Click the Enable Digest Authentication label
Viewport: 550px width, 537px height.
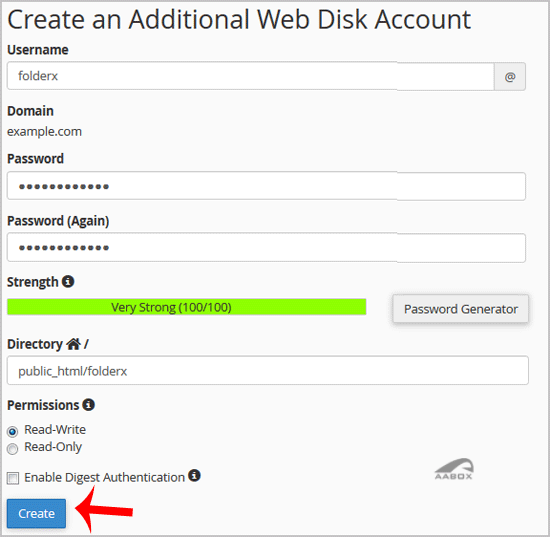pos(105,477)
